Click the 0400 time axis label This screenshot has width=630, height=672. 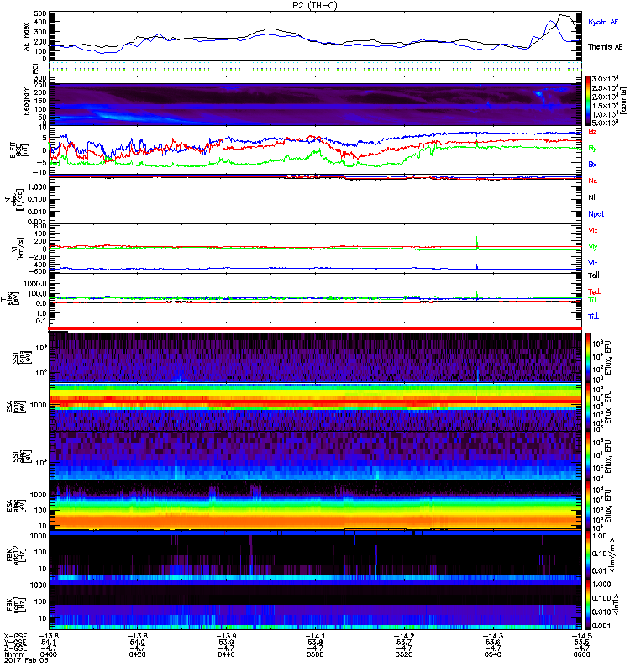[49, 654]
